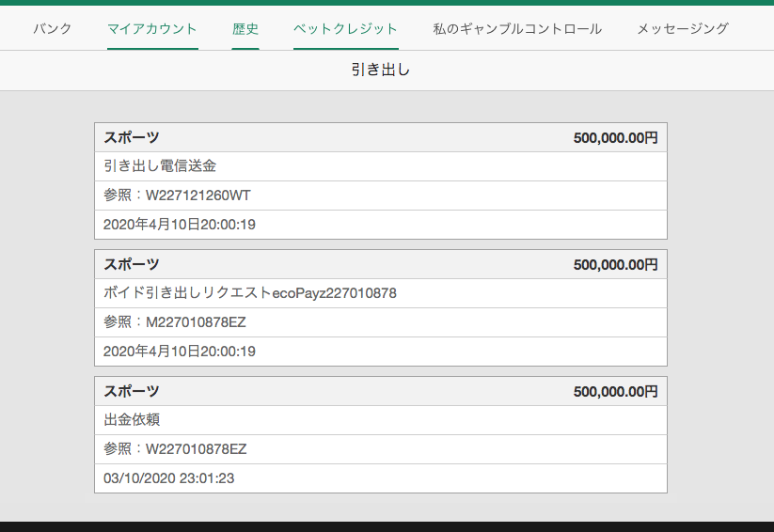
Task: Select reference W227121260WT row
Action: click(x=381, y=196)
